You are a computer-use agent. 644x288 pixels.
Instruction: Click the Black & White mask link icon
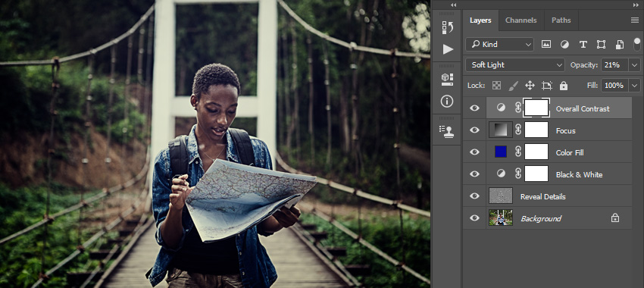(518, 174)
